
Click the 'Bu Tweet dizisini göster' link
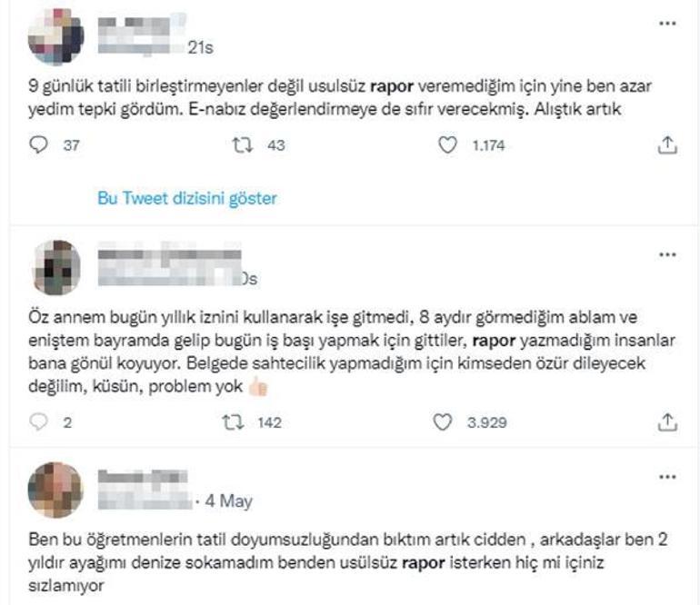187,198
